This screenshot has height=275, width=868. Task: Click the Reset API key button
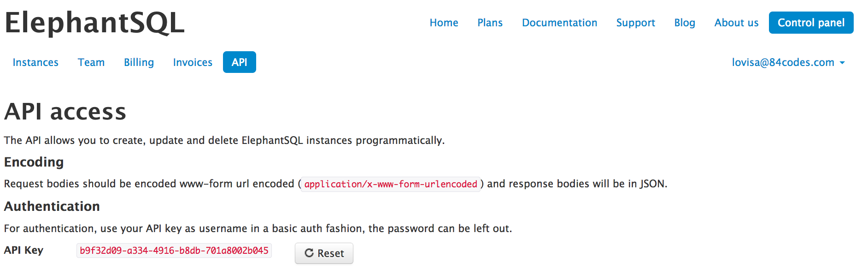[324, 253]
